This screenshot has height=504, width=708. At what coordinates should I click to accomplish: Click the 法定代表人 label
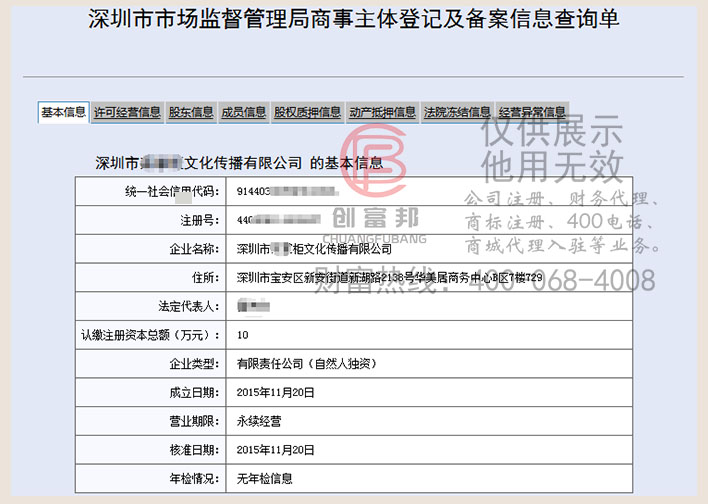pyautogui.click(x=188, y=306)
